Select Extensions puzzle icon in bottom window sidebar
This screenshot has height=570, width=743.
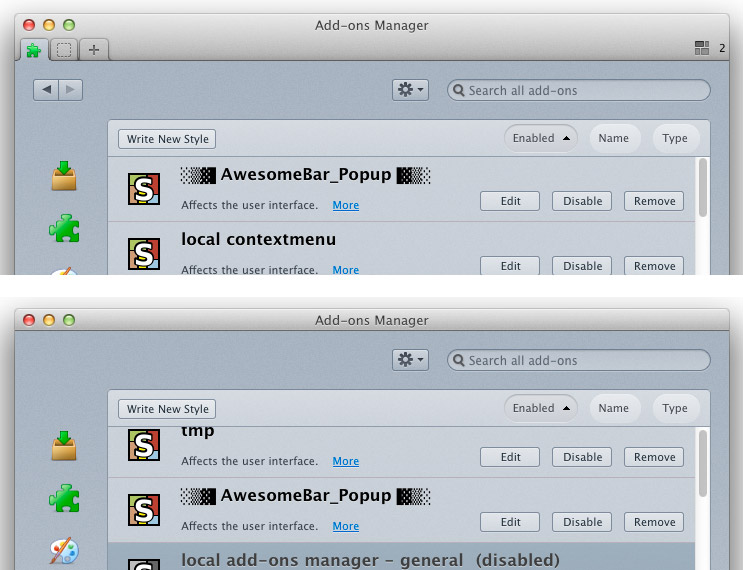tap(64, 498)
